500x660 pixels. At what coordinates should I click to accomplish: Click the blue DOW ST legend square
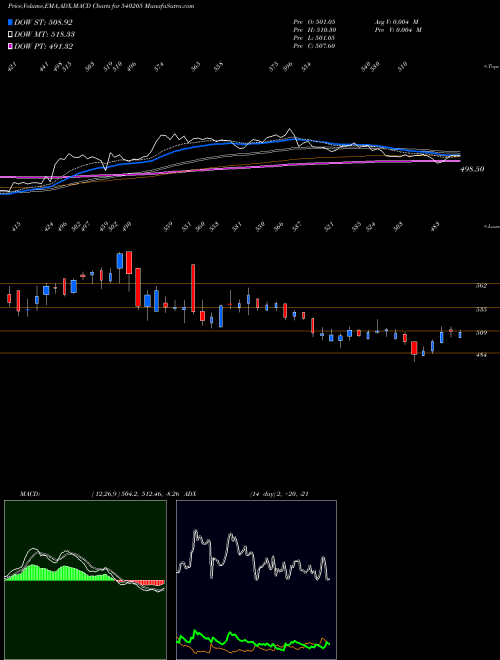coord(11,22)
